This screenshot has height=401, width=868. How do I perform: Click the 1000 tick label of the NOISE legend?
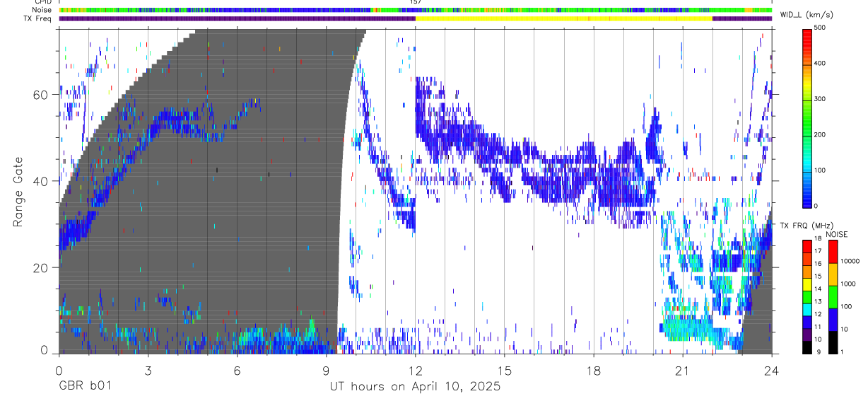pos(847,284)
